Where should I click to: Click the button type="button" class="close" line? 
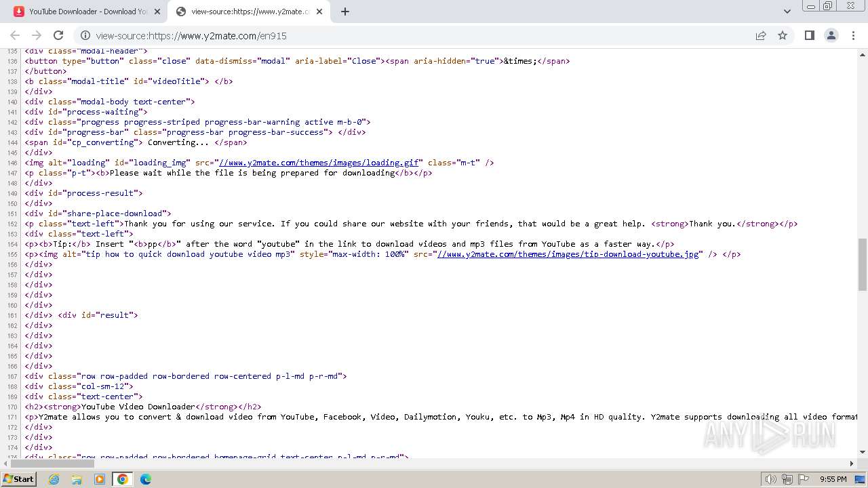coord(297,61)
